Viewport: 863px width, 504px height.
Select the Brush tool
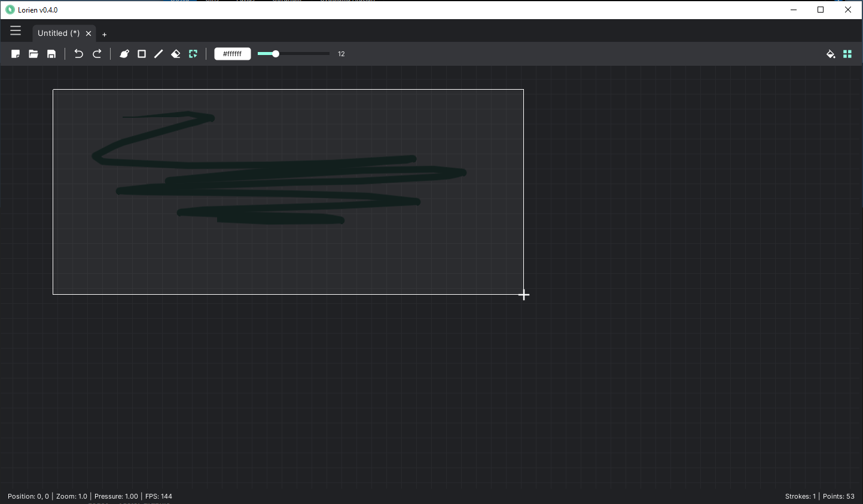tap(124, 53)
